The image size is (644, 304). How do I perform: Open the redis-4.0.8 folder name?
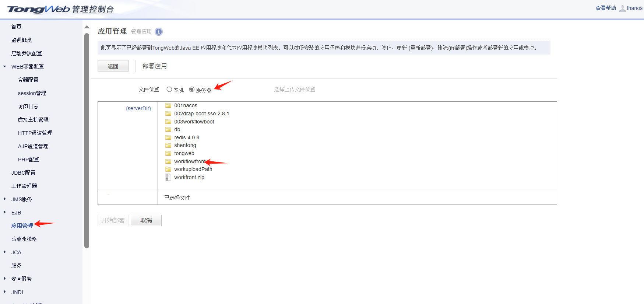pyautogui.click(x=187, y=137)
